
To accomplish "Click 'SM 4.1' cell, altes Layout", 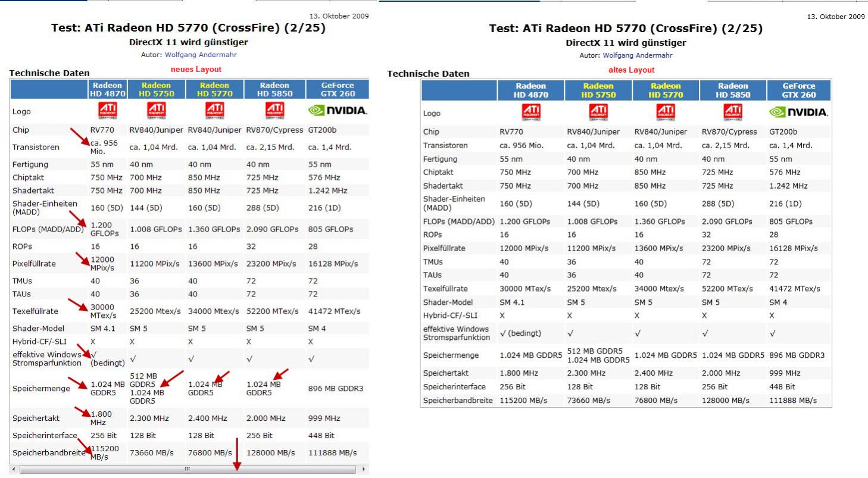I will (513, 302).
